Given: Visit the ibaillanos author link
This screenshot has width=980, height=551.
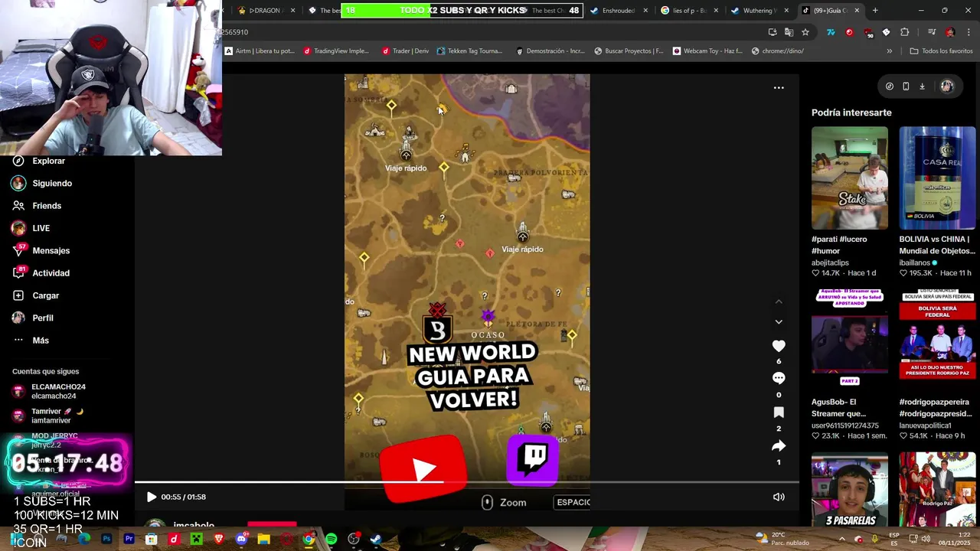Looking at the screenshot, I should [914, 262].
